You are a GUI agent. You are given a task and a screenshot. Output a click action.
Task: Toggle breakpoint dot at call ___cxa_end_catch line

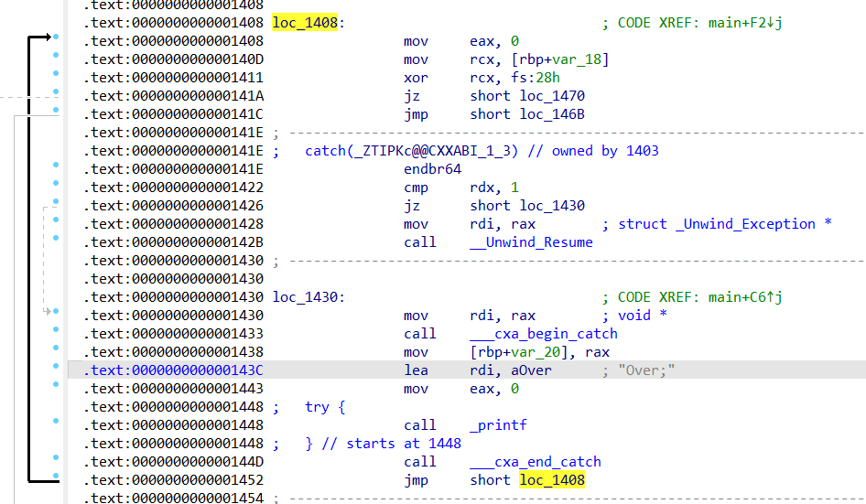pos(56,458)
